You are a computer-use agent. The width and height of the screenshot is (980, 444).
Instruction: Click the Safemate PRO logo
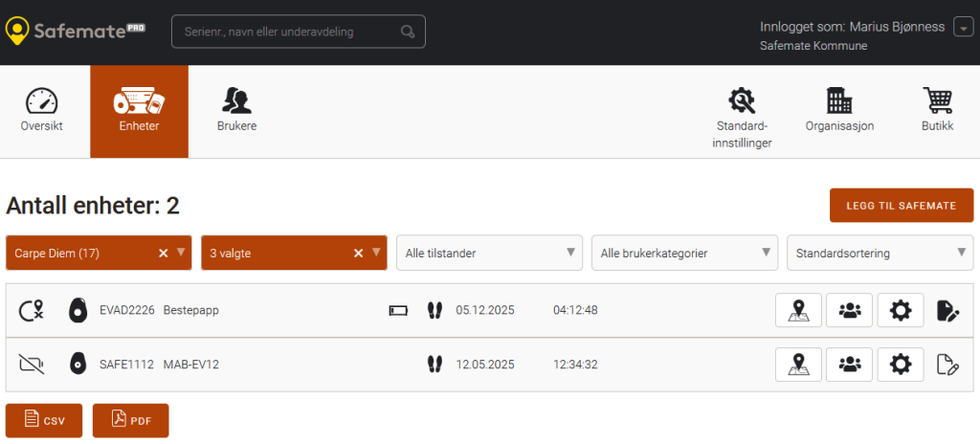[x=77, y=31]
